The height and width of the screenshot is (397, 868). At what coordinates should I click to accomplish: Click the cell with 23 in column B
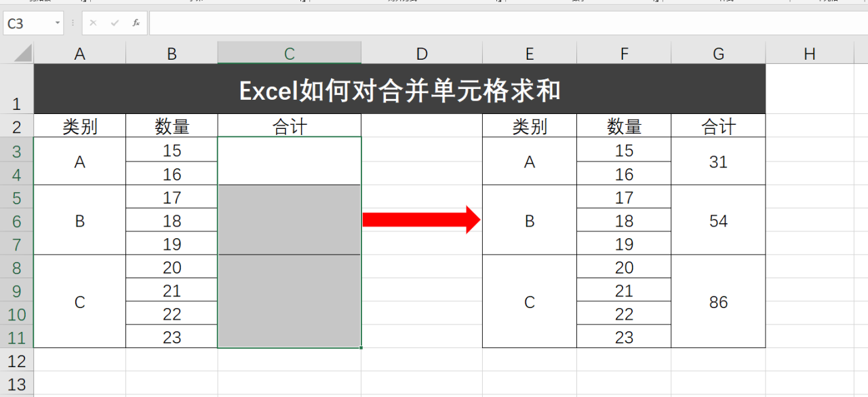coord(172,337)
